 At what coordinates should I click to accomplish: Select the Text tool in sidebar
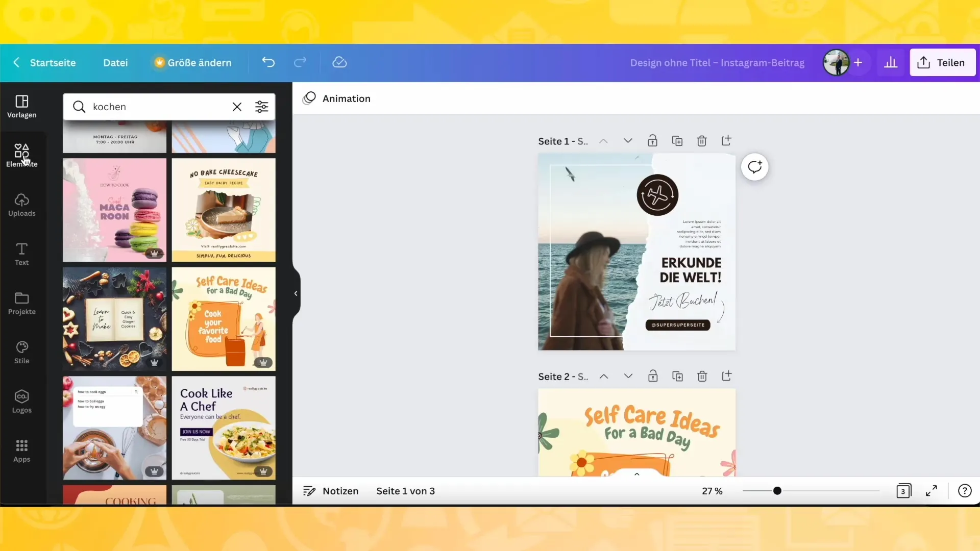[x=21, y=254]
